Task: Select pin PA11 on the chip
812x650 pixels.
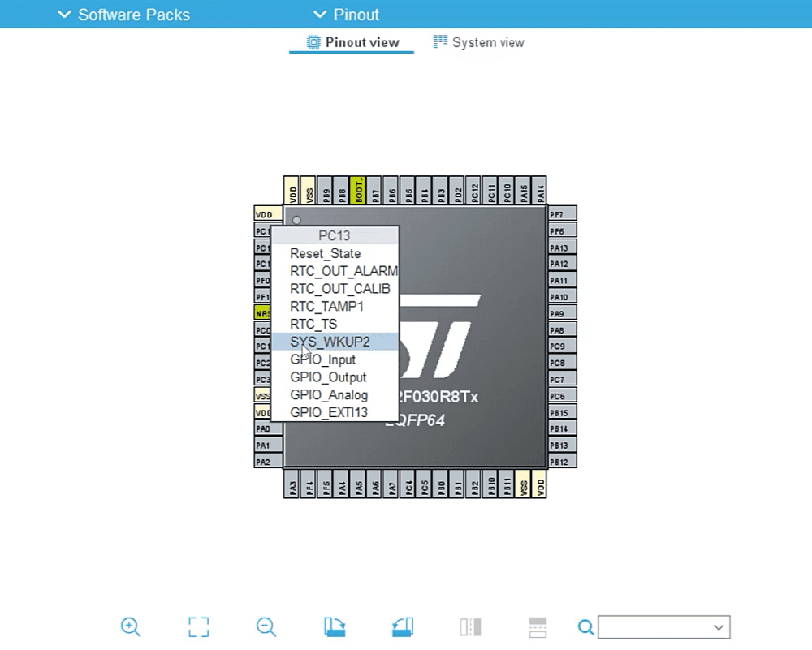Action: (563, 280)
